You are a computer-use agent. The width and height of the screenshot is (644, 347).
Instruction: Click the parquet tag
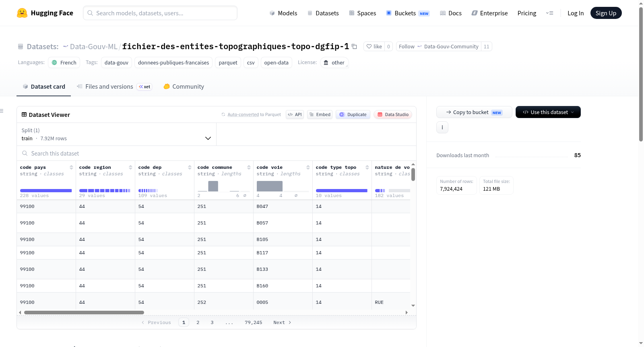(x=228, y=62)
